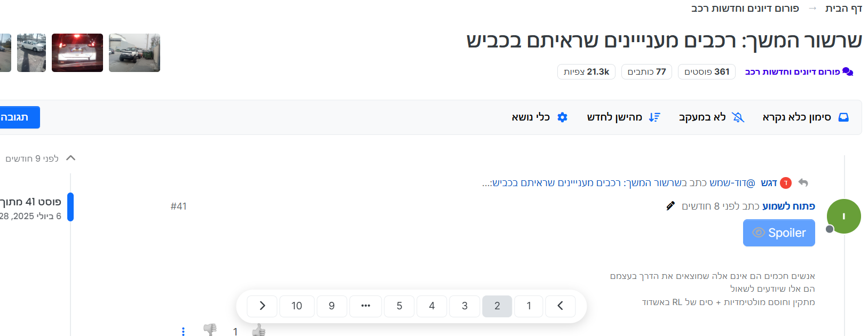Click the reply arrow icon beside דגל
This screenshot has width=868, height=336.
[803, 183]
